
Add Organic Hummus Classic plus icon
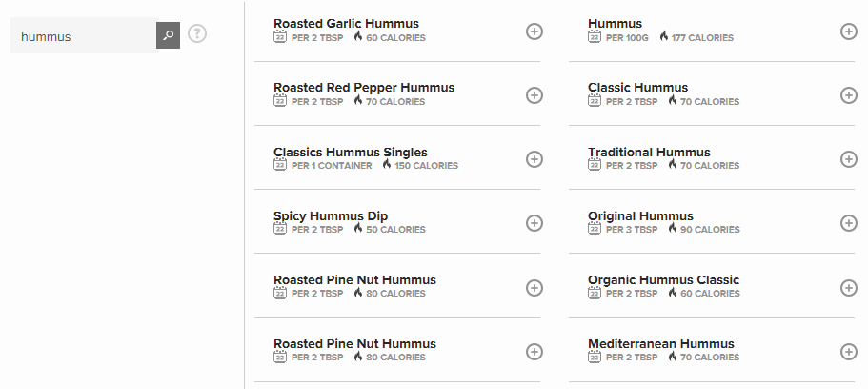point(849,288)
